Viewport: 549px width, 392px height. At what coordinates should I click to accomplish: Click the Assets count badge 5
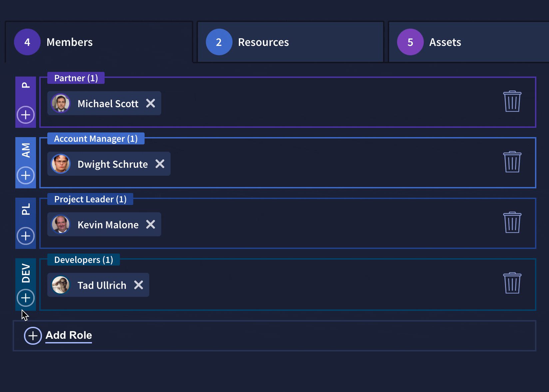pyautogui.click(x=410, y=42)
